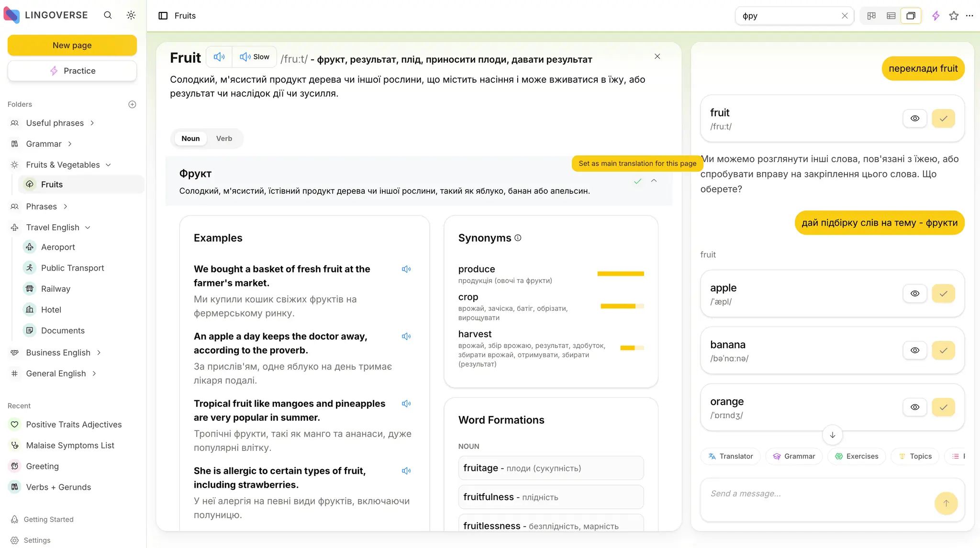
Task: Play audio for apple a day example
Action: pyautogui.click(x=406, y=337)
